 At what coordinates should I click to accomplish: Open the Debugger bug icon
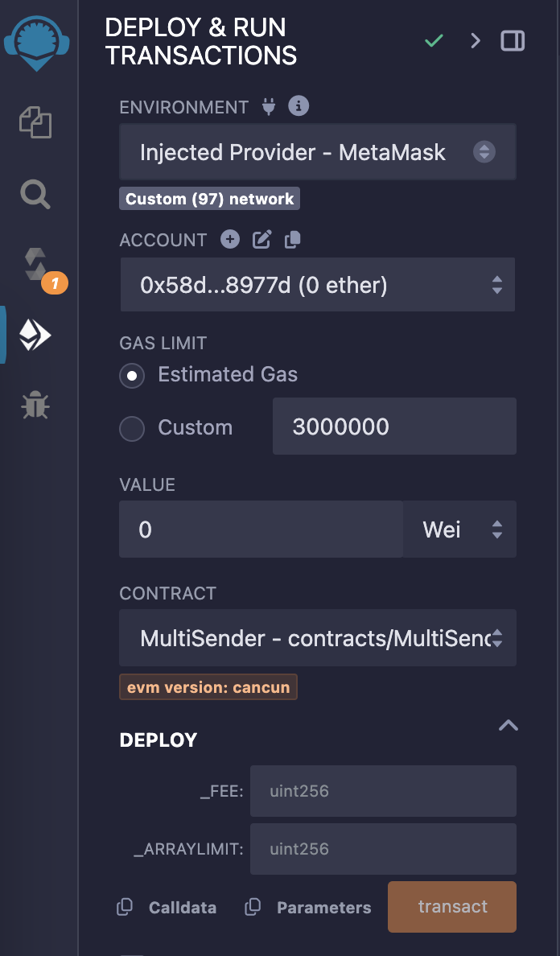click(x=35, y=404)
